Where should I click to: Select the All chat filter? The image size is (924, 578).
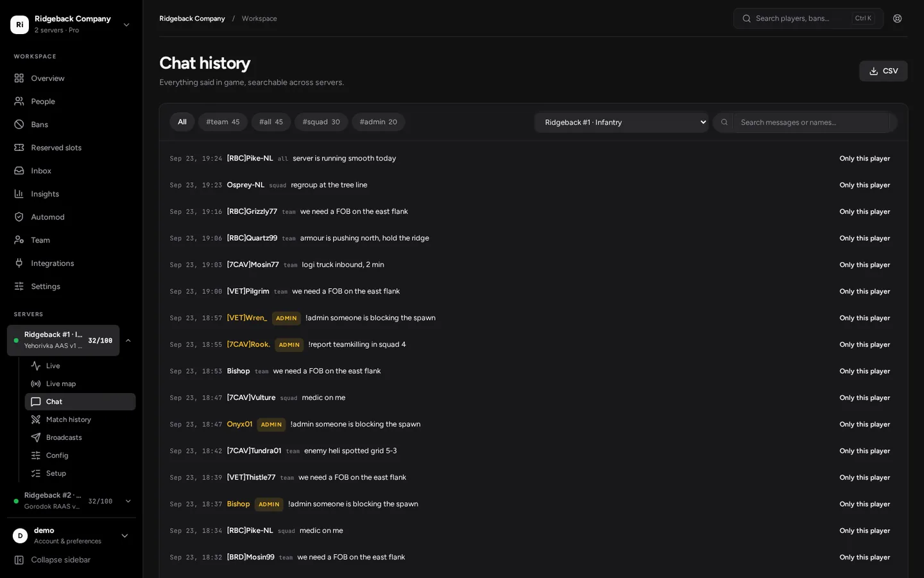coord(182,122)
